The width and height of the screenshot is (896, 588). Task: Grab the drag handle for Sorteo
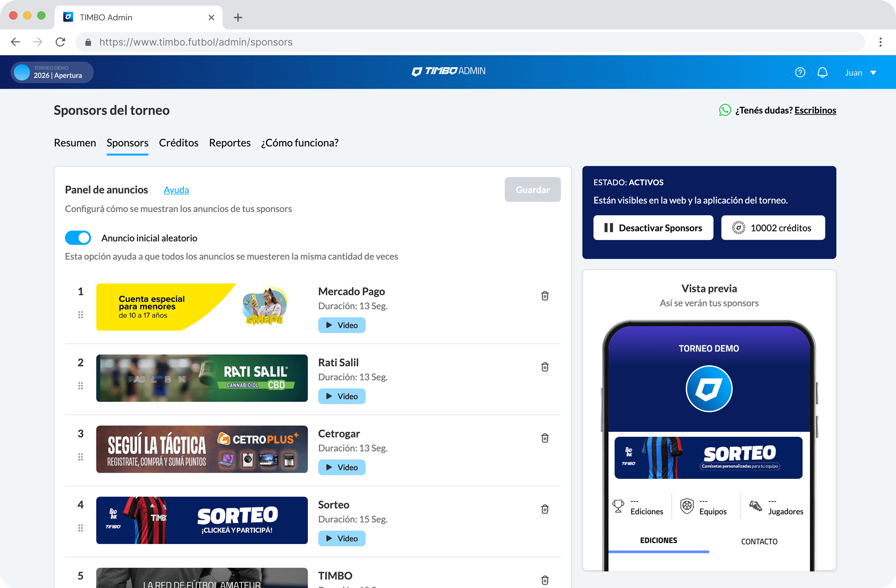pos(80,528)
